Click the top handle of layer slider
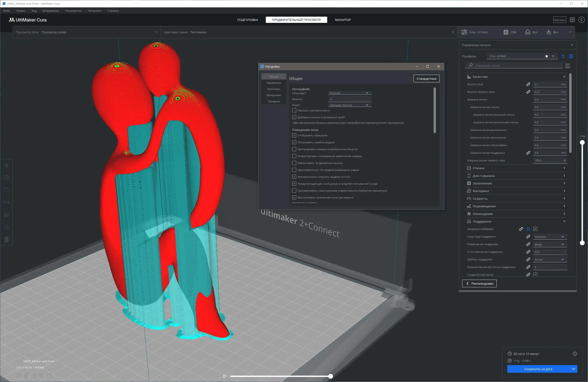The height and width of the screenshot is (382, 588). pos(582,143)
